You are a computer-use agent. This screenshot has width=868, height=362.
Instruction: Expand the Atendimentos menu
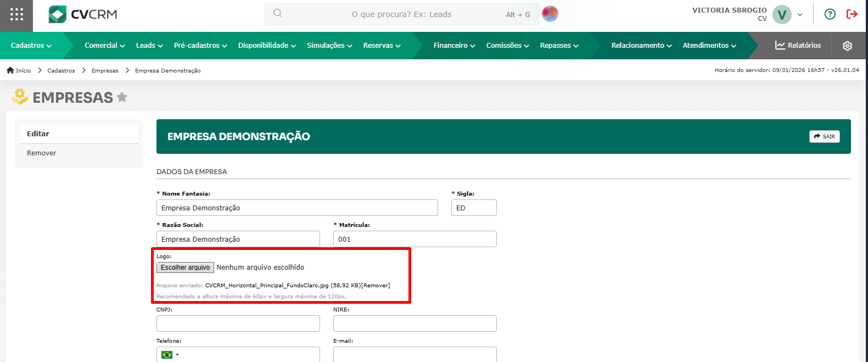click(x=709, y=46)
